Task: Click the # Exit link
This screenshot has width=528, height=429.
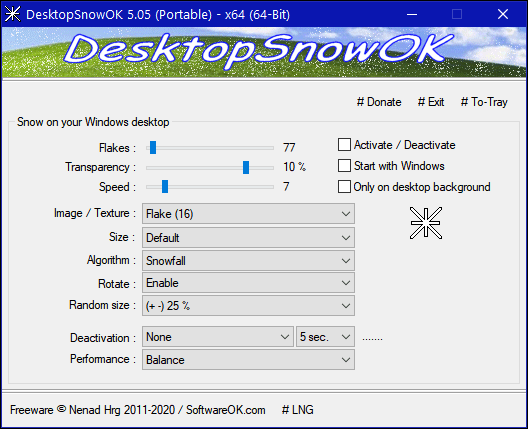Action: (431, 102)
